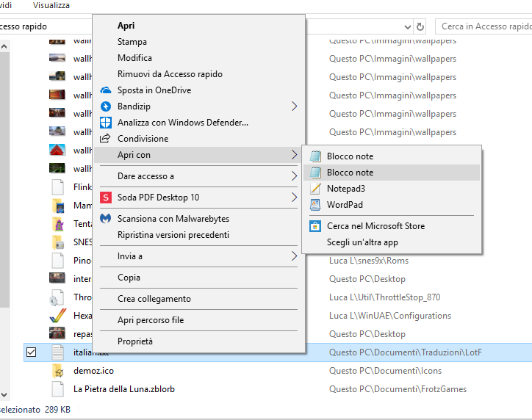Choose Scegli un'altra app
The height and width of the screenshot is (420, 532).
click(x=390, y=242)
